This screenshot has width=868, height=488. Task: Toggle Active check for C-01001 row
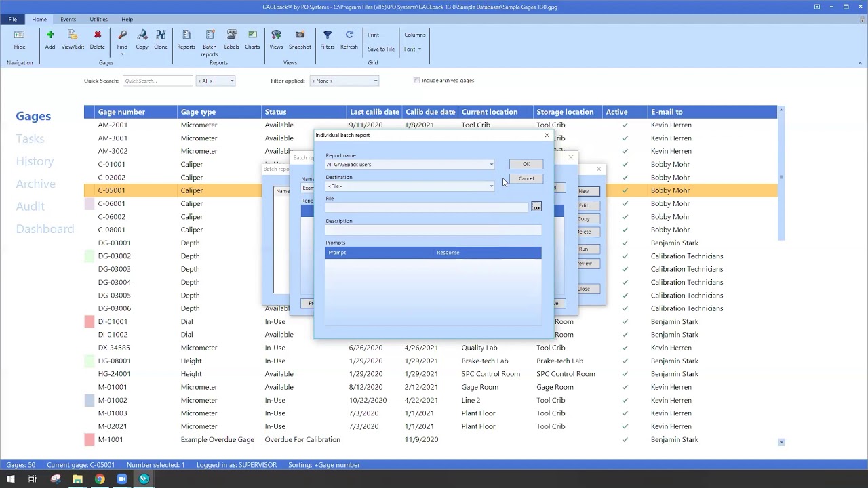click(x=625, y=164)
